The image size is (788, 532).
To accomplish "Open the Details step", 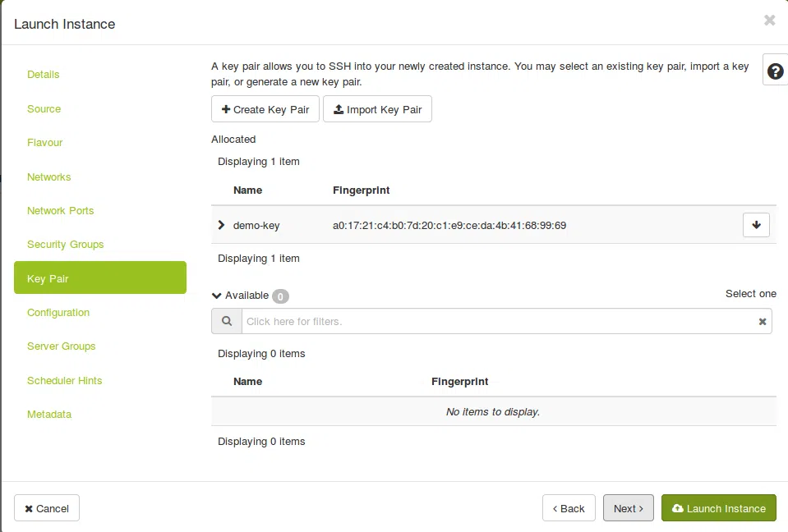I will click(x=44, y=75).
